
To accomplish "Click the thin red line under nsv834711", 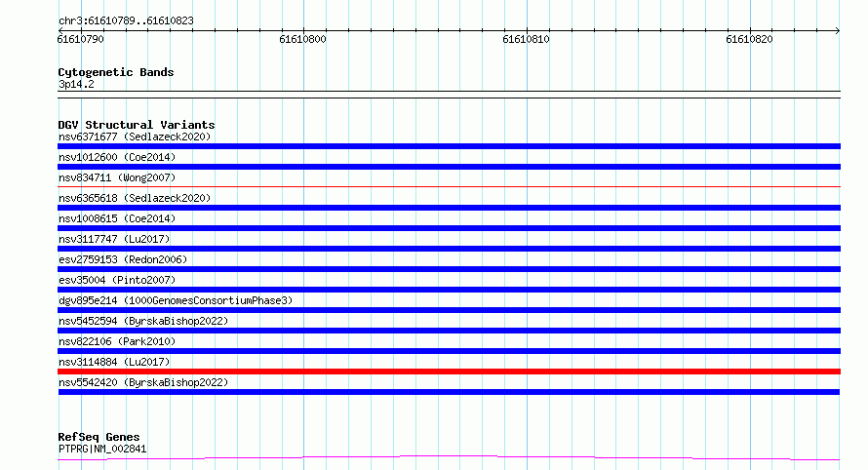I will click(449, 187).
